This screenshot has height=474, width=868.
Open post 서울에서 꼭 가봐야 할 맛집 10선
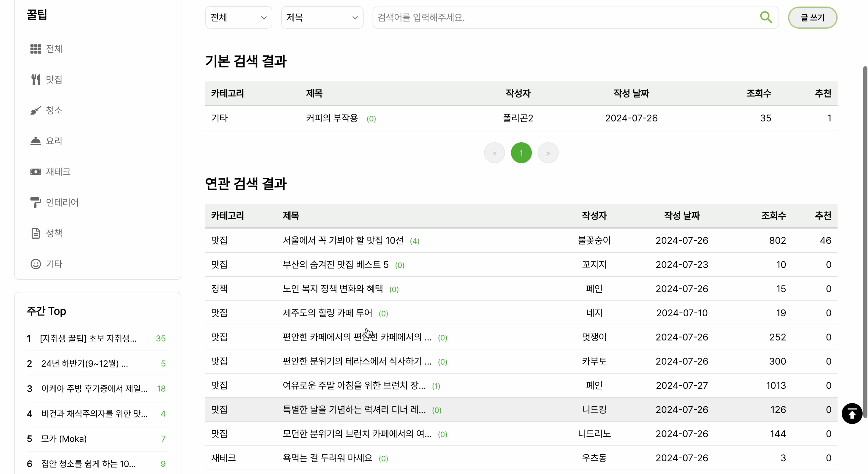pos(343,240)
